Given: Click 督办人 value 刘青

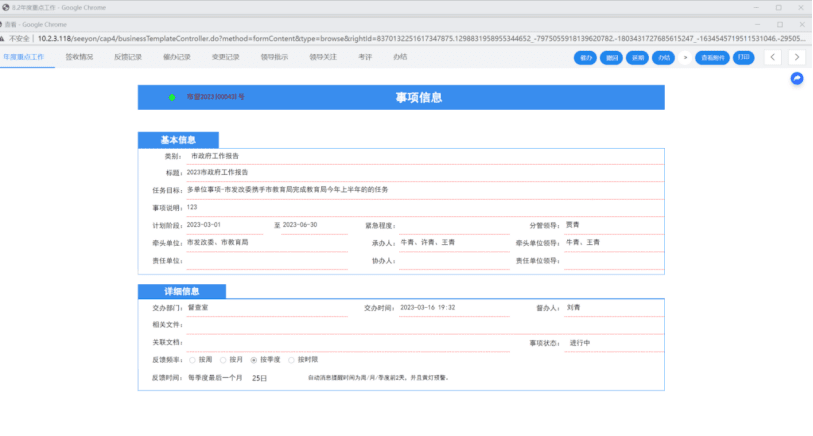Looking at the screenshot, I should coord(573,308).
